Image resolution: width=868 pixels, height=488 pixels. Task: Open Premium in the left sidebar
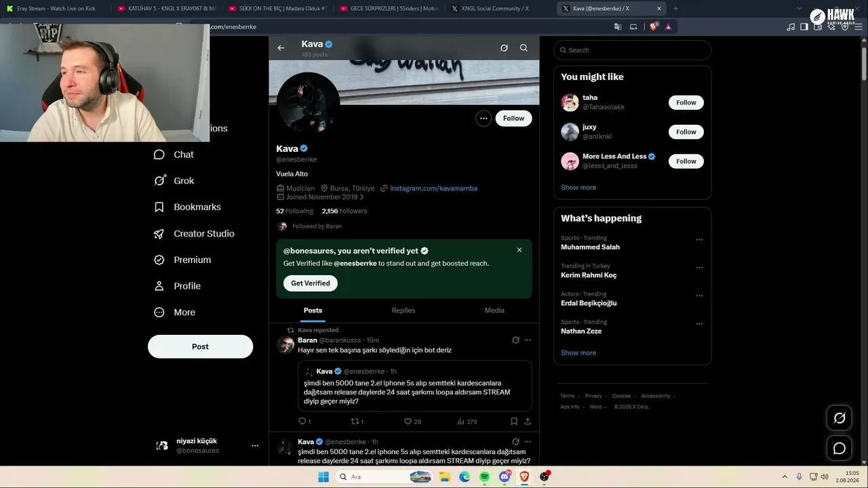click(x=182, y=260)
